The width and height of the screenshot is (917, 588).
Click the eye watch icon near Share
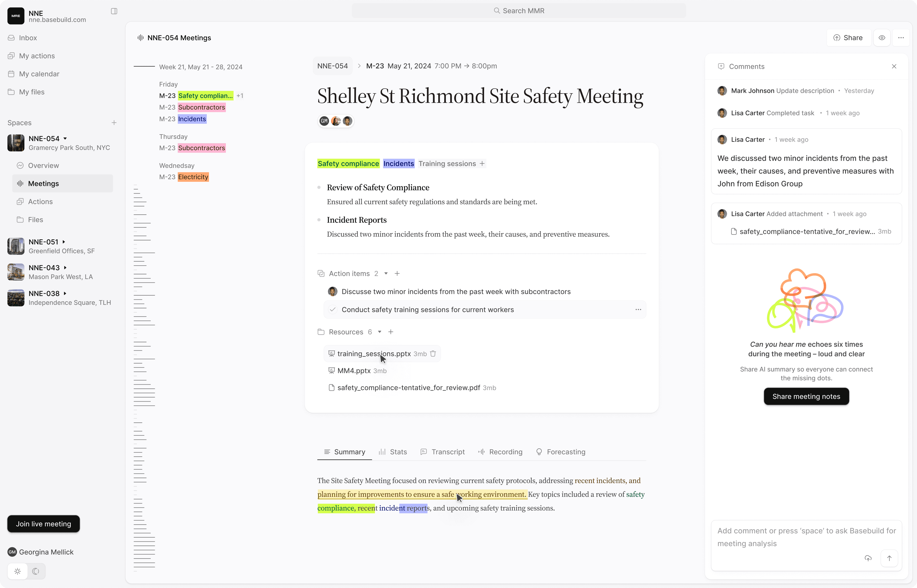(882, 38)
